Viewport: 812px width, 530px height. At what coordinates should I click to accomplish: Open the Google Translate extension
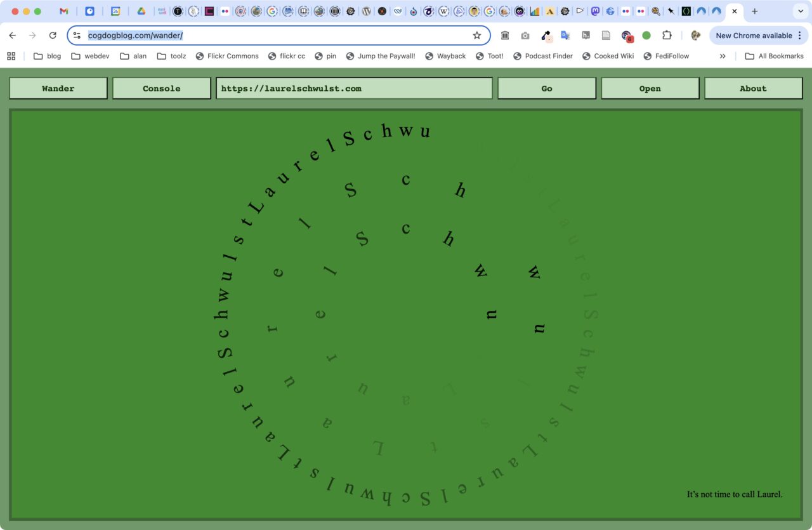click(565, 36)
